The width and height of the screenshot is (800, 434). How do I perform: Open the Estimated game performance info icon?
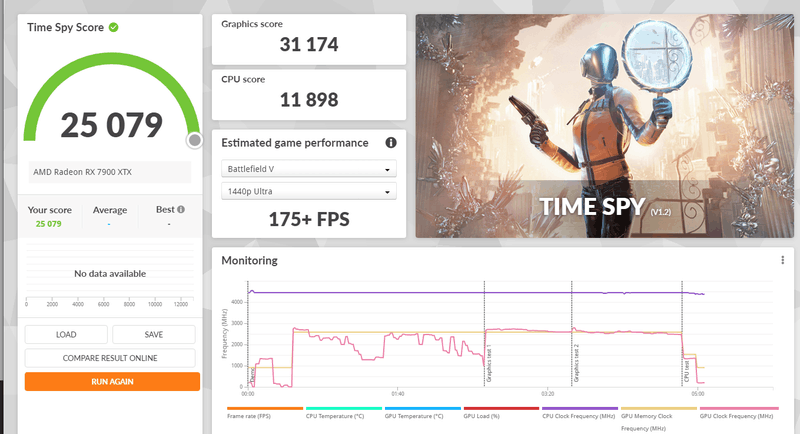pyautogui.click(x=391, y=143)
